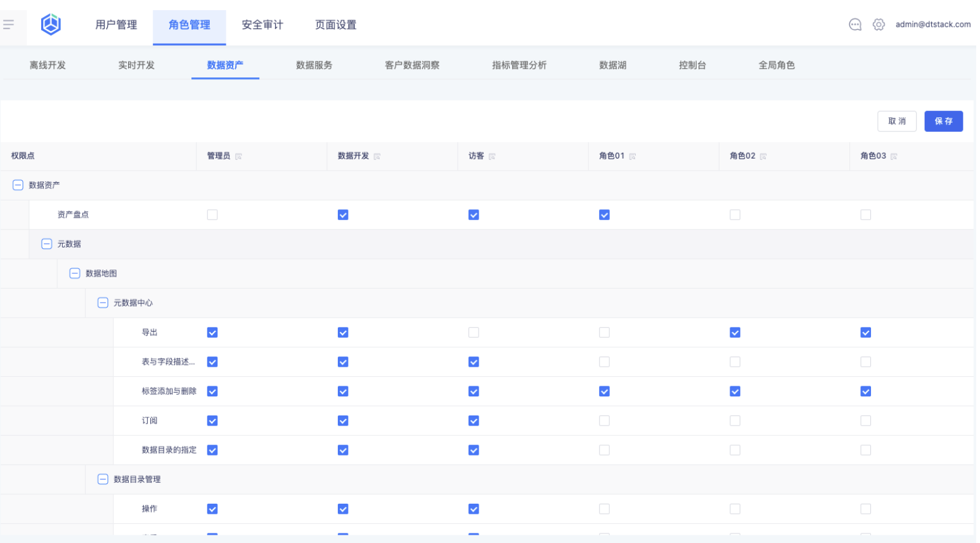Collapse the 数据资产 tree node
The width and height of the screenshot is (980, 543).
point(18,185)
